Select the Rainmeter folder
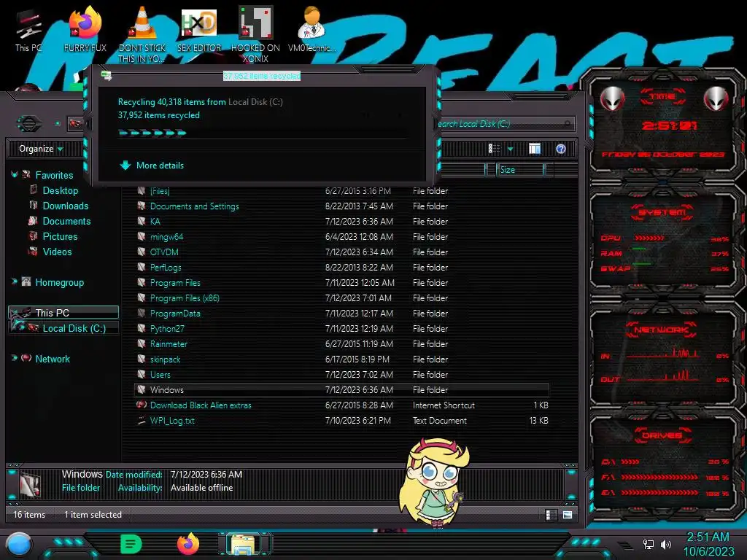 pos(341,343)
